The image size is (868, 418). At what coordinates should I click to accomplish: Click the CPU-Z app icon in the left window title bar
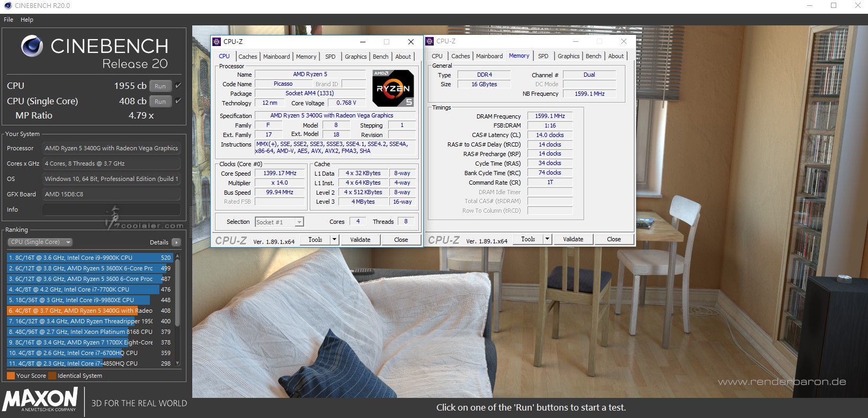pyautogui.click(x=217, y=42)
